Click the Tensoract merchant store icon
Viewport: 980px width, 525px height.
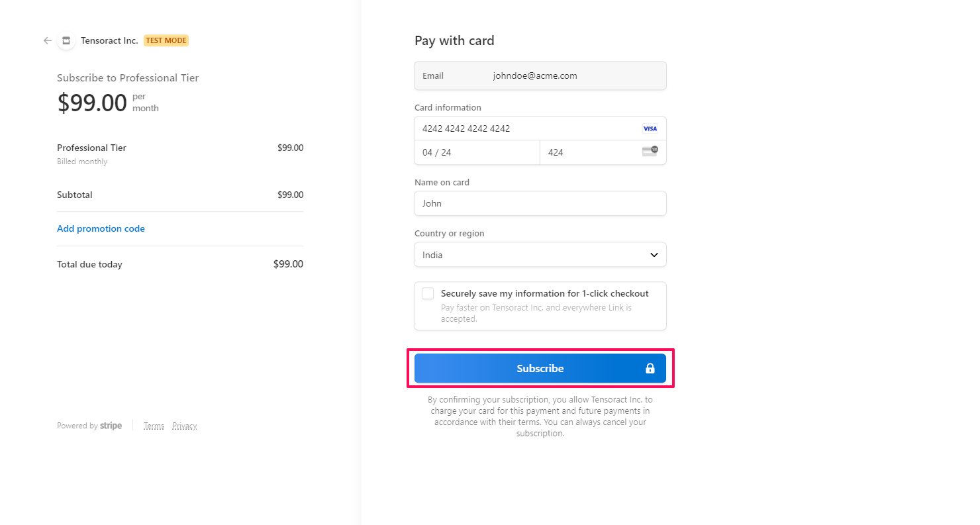click(x=66, y=40)
